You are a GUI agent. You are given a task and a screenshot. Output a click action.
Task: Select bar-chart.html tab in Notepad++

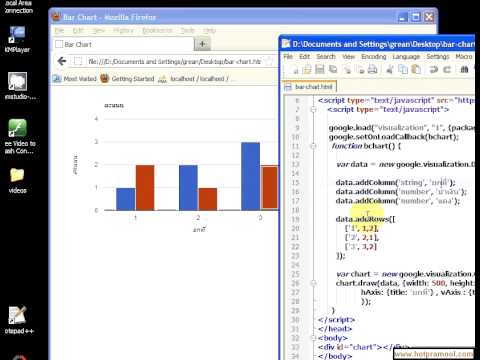(309, 87)
